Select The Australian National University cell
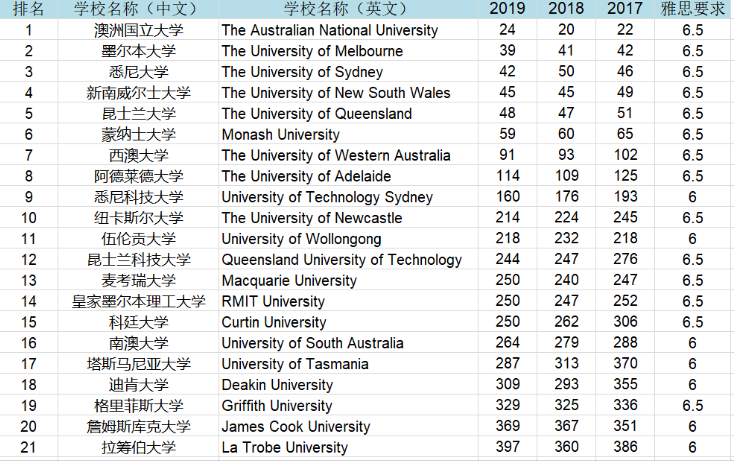Image resolution: width=734 pixels, height=461 pixels. (x=330, y=30)
